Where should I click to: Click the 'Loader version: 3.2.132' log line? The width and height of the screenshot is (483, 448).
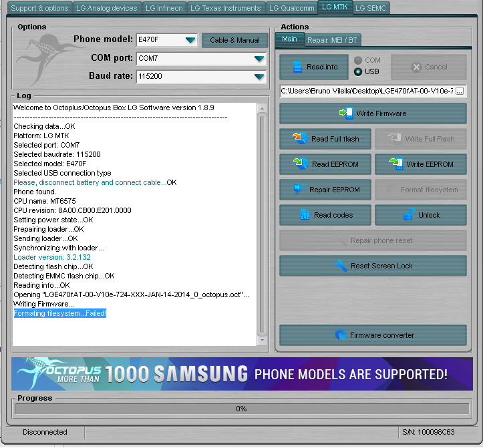pyautogui.click(x=52, y=257)
